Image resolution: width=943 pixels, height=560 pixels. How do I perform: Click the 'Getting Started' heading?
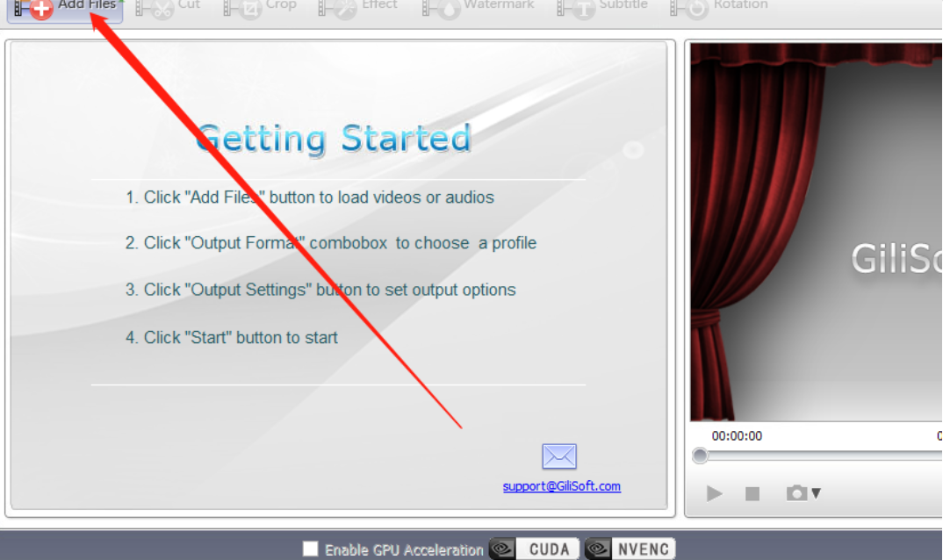point(334,139)
